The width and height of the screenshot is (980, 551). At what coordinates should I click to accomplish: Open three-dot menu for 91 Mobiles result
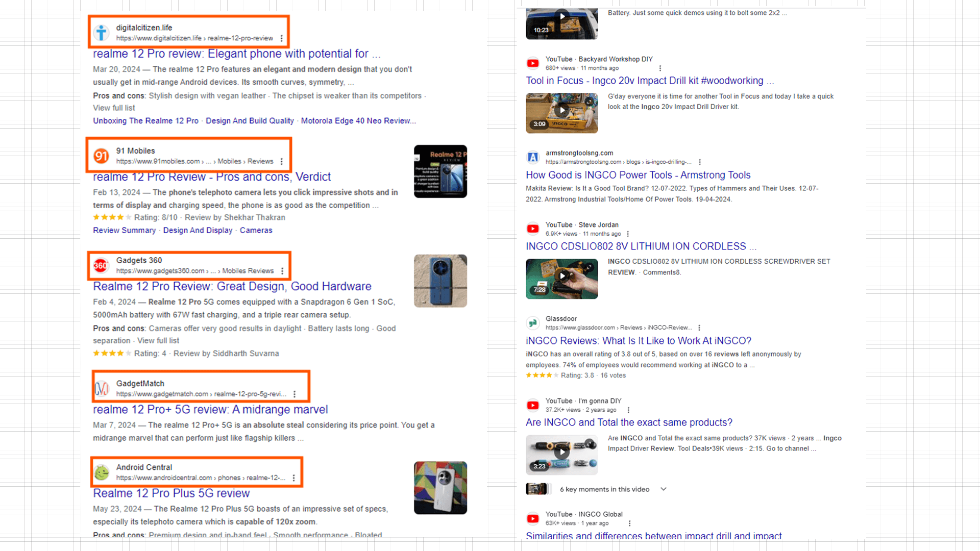click(x=282, y=161)
